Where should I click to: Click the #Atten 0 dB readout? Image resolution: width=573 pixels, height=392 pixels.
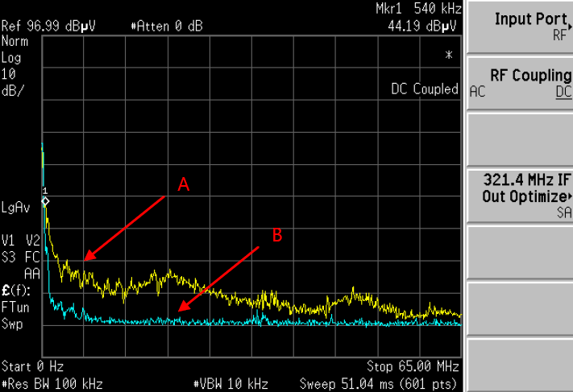[166, 26]
